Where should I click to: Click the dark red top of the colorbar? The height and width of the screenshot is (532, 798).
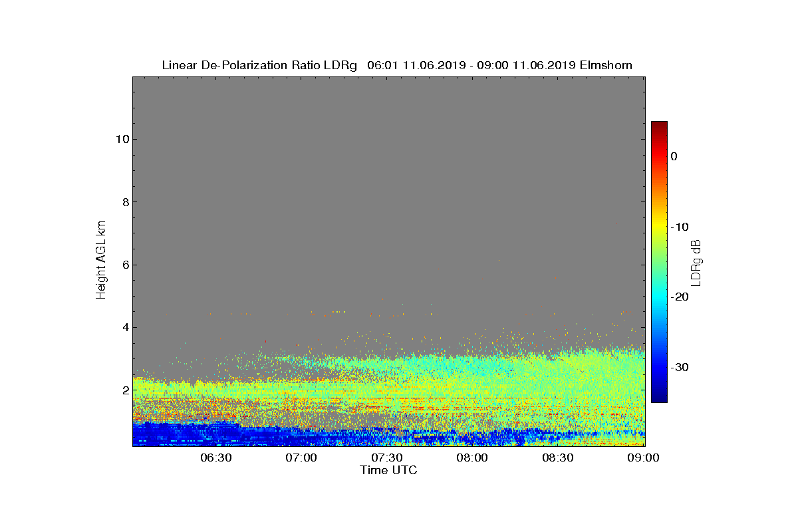[659, 125]
